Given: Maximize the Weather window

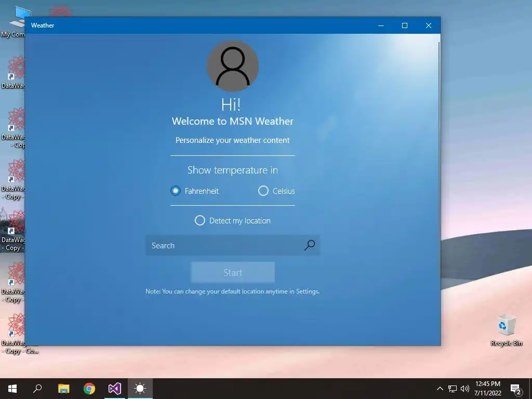Looking at the screenshot, I should [x=404, y=25].
